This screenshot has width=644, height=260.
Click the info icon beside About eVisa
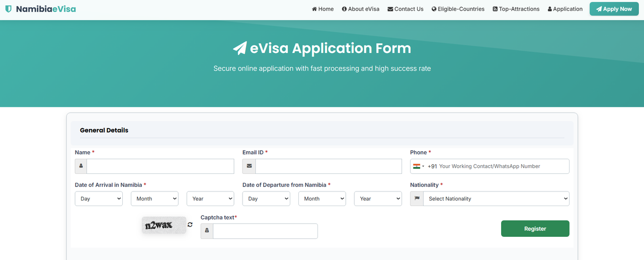click(x=345, y=9)
